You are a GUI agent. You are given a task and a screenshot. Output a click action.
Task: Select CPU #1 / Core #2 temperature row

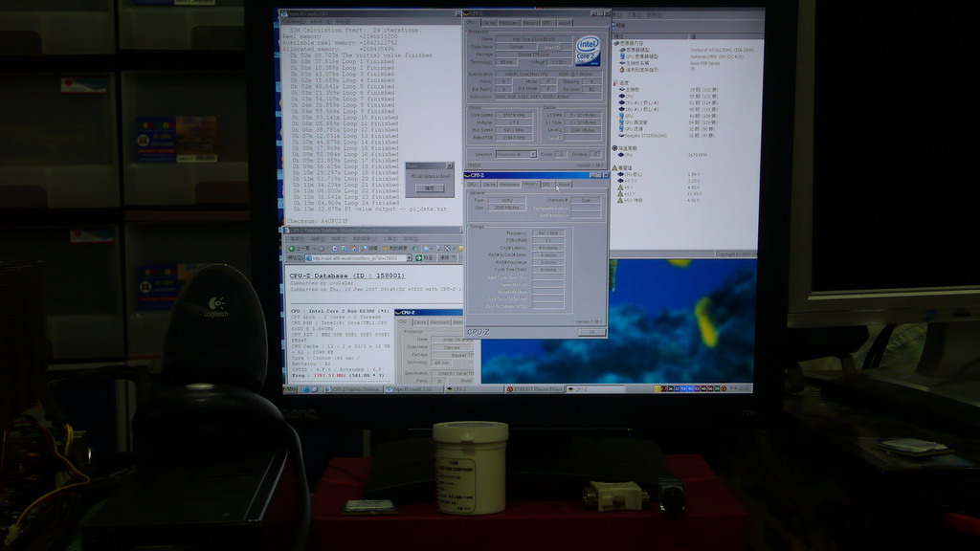(669, 109)
